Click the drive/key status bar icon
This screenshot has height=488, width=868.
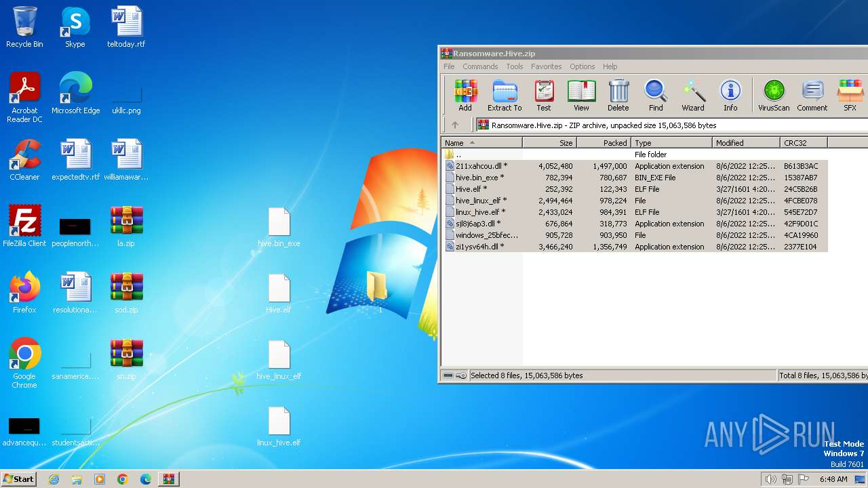coord(454,375)
